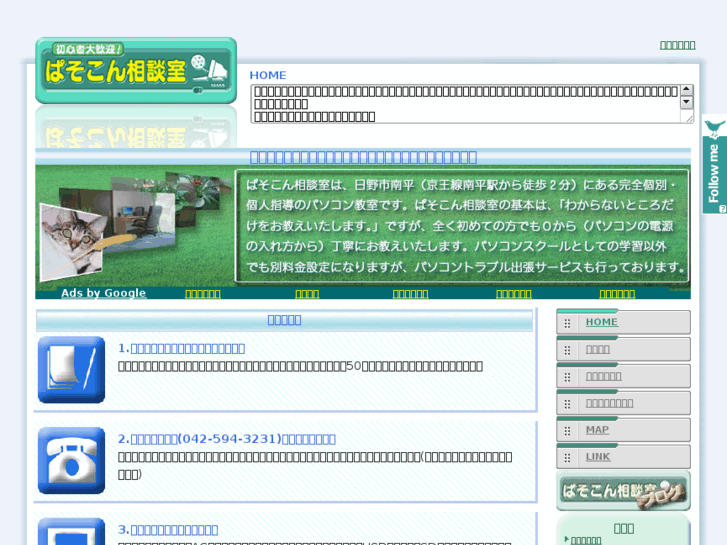Click the telephone icon for step 2

(x=71, y=461)
